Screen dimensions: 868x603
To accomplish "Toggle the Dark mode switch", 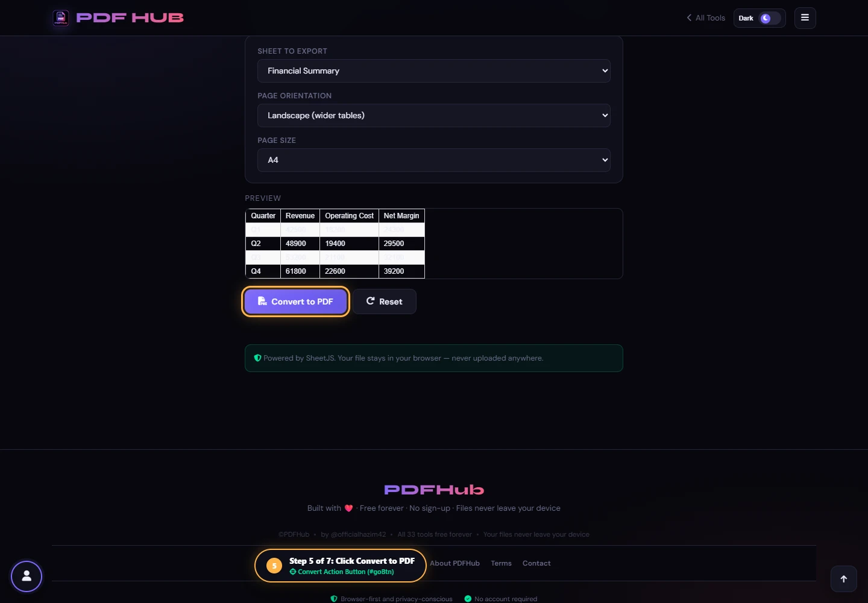I will (770, 18).
